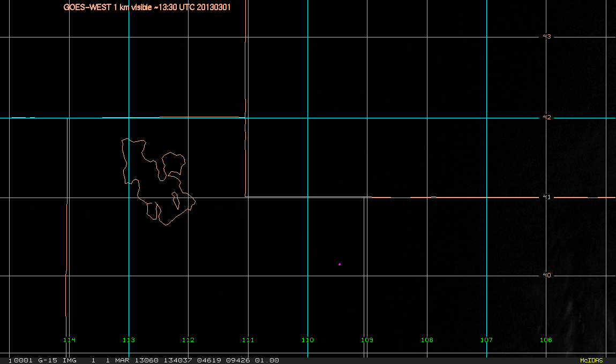
Task: Click the line value "04619" in status bar
Action: pos(208,360)
